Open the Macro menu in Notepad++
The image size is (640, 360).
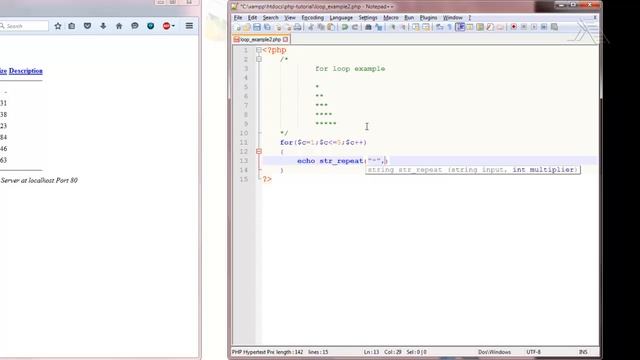391,18
